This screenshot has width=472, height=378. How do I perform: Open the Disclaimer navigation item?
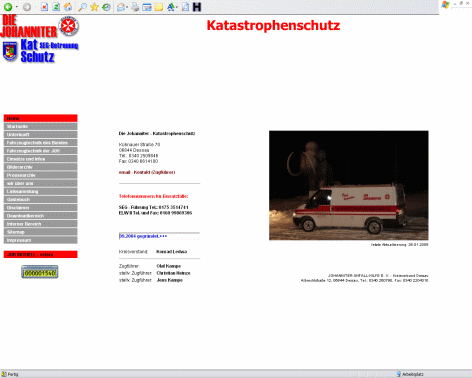(40, 208)
